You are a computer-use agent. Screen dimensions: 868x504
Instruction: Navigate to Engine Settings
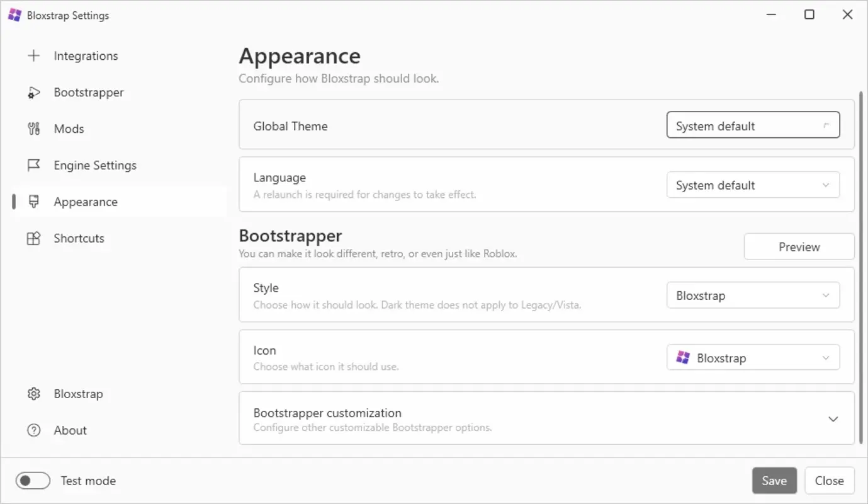(94, 165)
